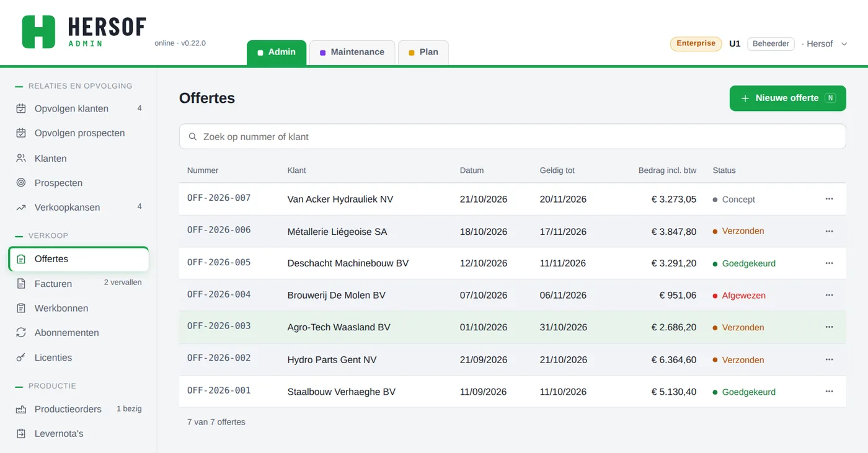Open Verkoopkansen trend arrow icon
Screen dimensions: 868x453
[21, 208]
